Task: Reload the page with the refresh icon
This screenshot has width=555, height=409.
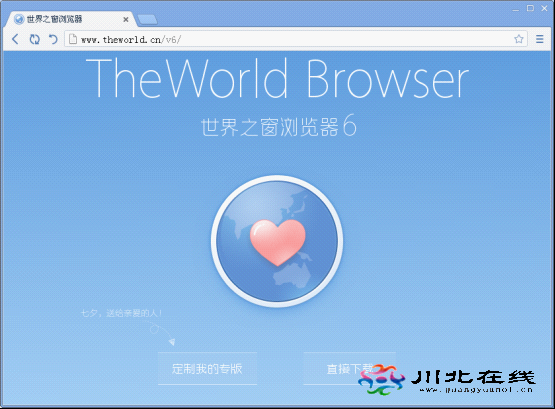Action: (x=34, y=39)
